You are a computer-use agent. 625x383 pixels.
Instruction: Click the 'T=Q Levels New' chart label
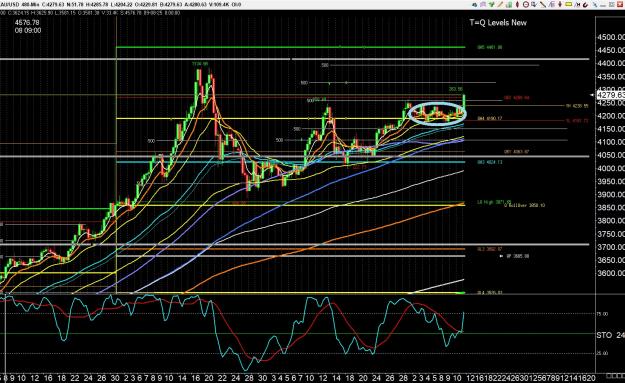498,23
